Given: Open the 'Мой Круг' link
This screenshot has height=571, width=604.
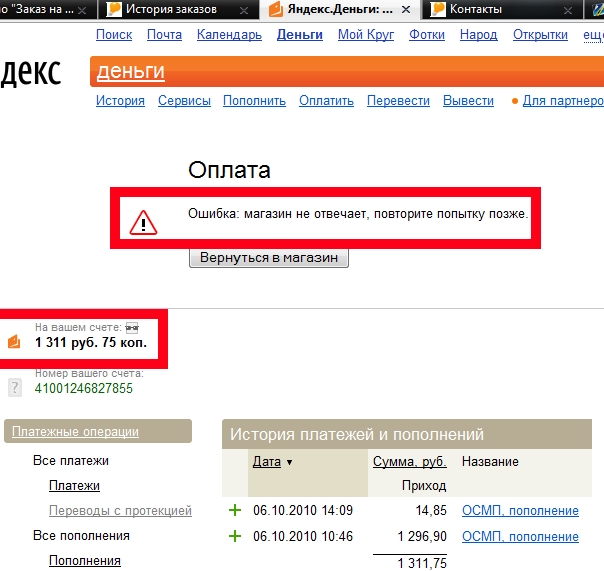Looking at the screenshot, I should click(x=366, y=35).
